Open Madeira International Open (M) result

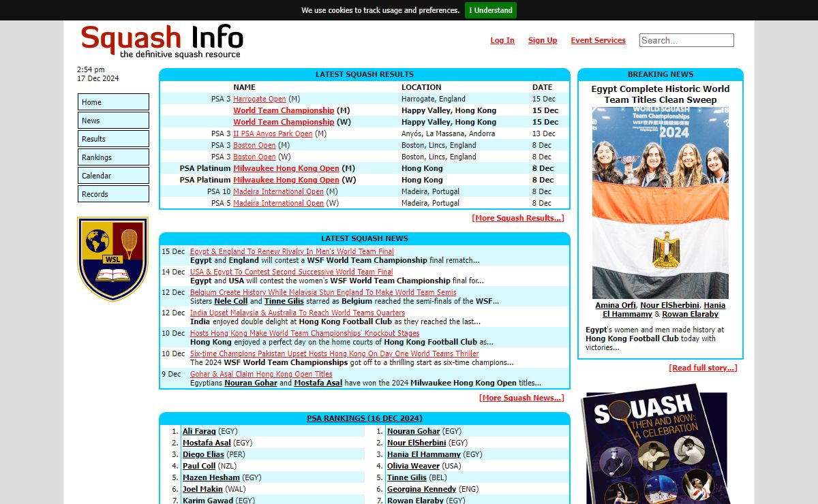pos(278,191)
